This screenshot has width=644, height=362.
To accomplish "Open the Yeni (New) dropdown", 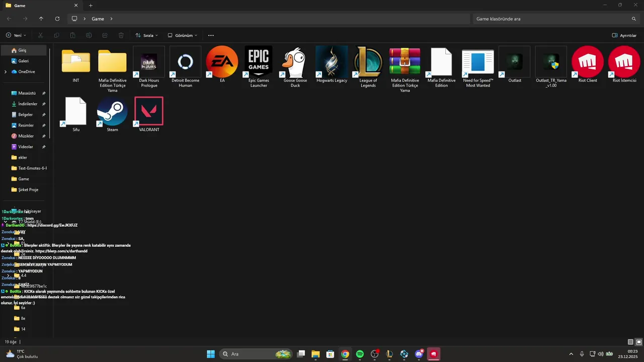I will (16, 35).
